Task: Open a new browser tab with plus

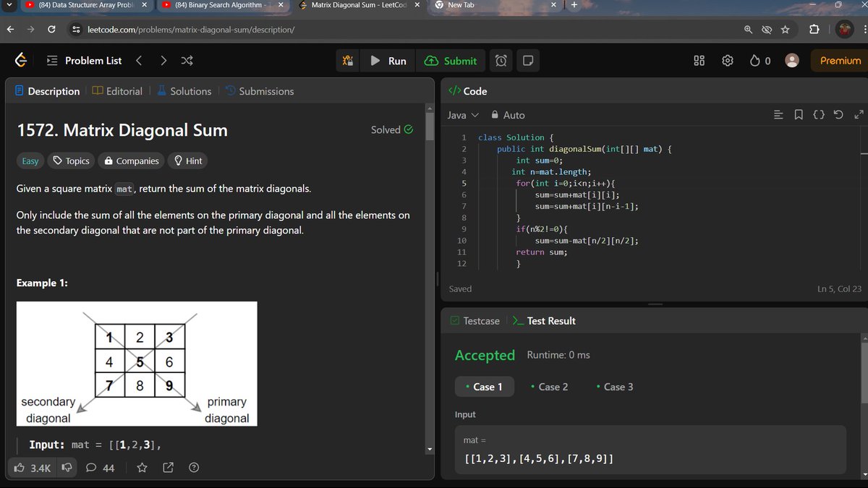Action: pos(574,5)
